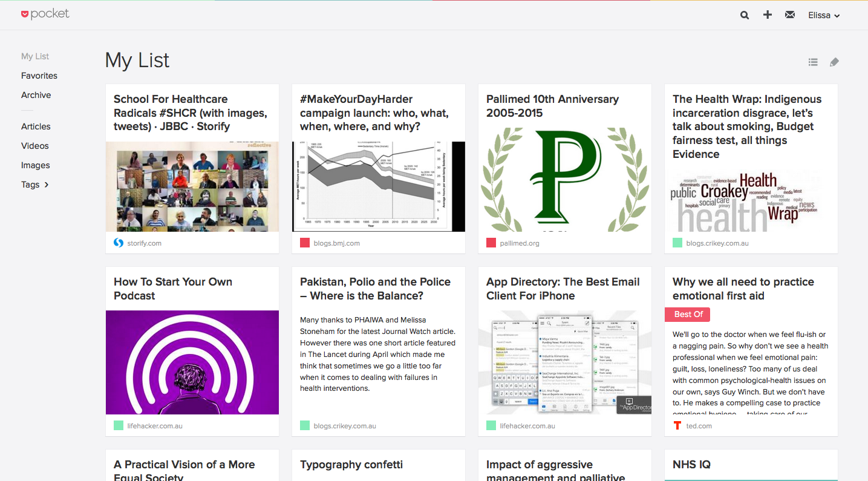
Task: Open the Elissa account dropdown
Action: pos(824,15)
